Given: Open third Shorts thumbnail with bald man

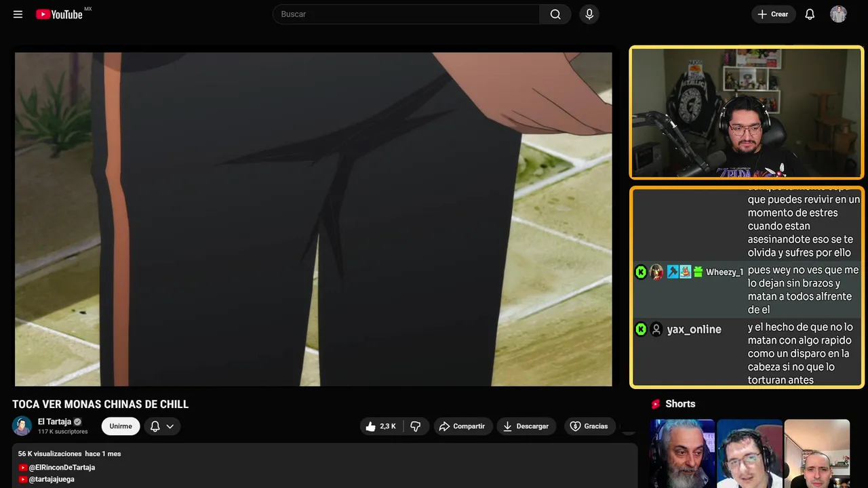Looking at the screenshot, I should 816,453.
